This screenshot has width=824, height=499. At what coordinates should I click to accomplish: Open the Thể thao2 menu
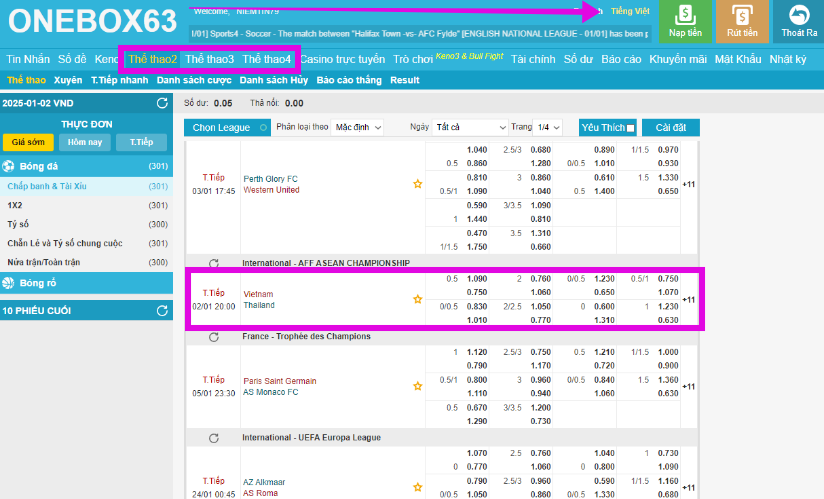coord(152,59)
